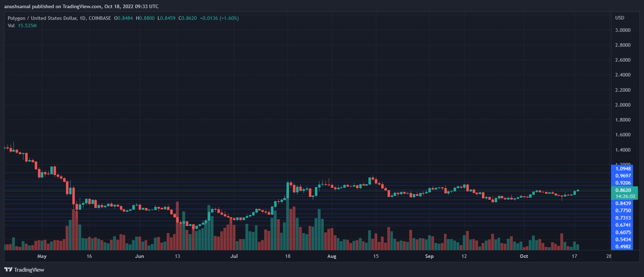
Task: Click the blue 0.9206 price level tag
Action: point(622,183)
